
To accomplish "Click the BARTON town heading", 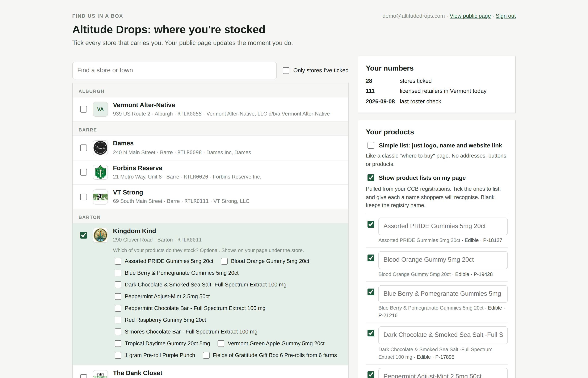I will [x=89, y=217].
